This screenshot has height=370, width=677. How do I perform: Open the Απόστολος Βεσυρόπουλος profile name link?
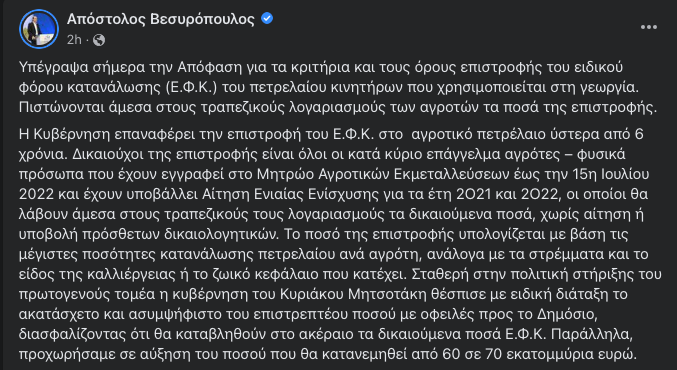click(161, 19)
